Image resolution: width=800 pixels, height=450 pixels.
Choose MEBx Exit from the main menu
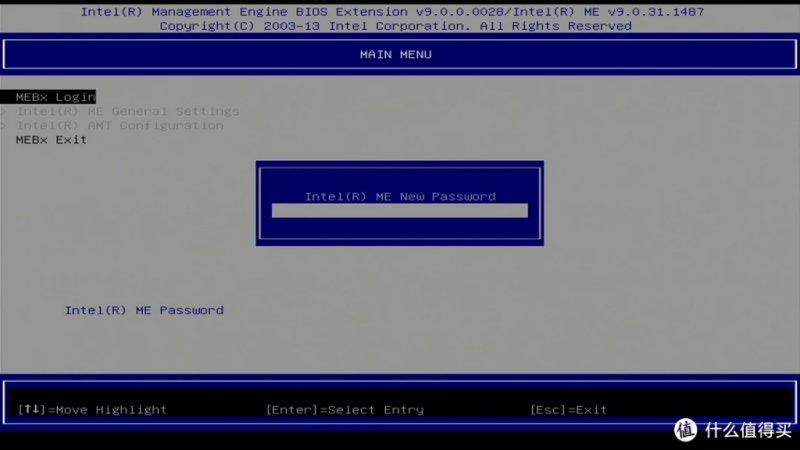(51, 140)
